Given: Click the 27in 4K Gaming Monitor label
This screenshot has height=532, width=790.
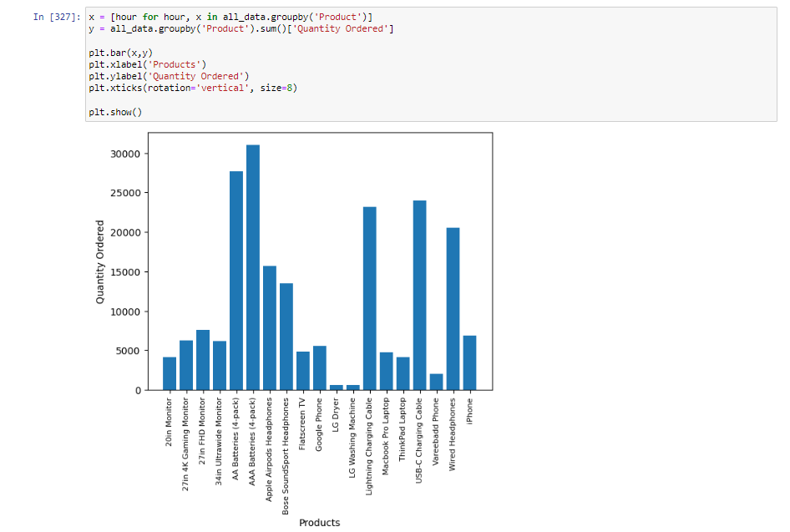Looking at the screenshot, I should 185,444.
